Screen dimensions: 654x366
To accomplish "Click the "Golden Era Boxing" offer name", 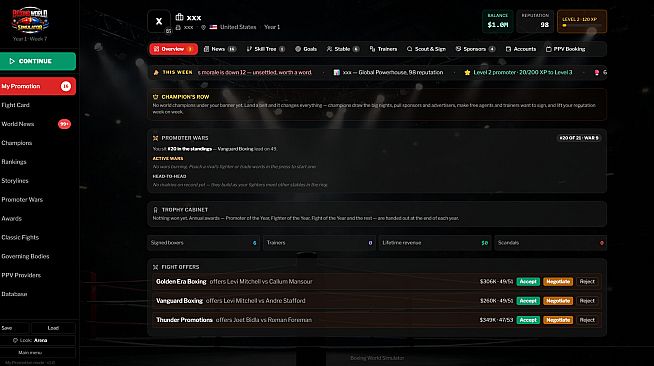I will [x=181, y=282].
